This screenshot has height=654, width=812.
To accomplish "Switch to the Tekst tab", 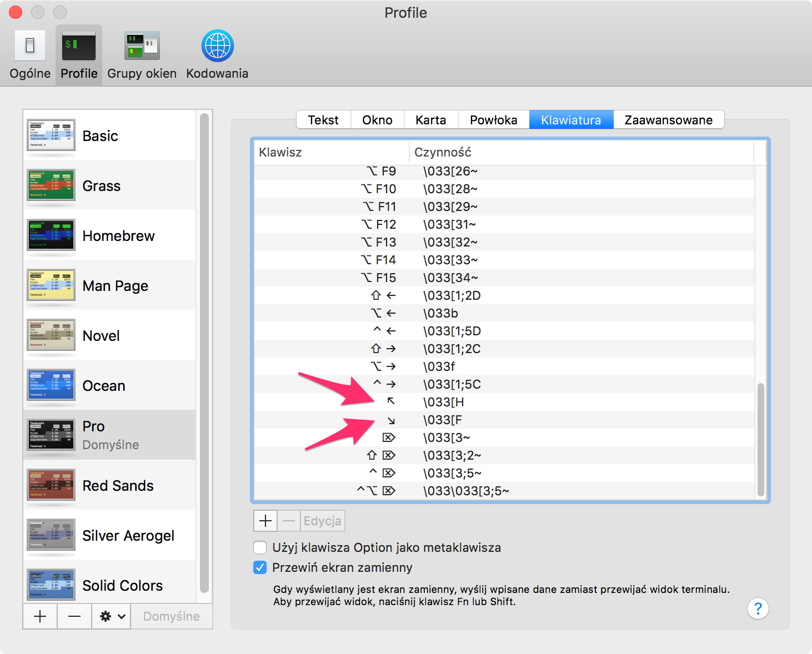I will point(323,120).
